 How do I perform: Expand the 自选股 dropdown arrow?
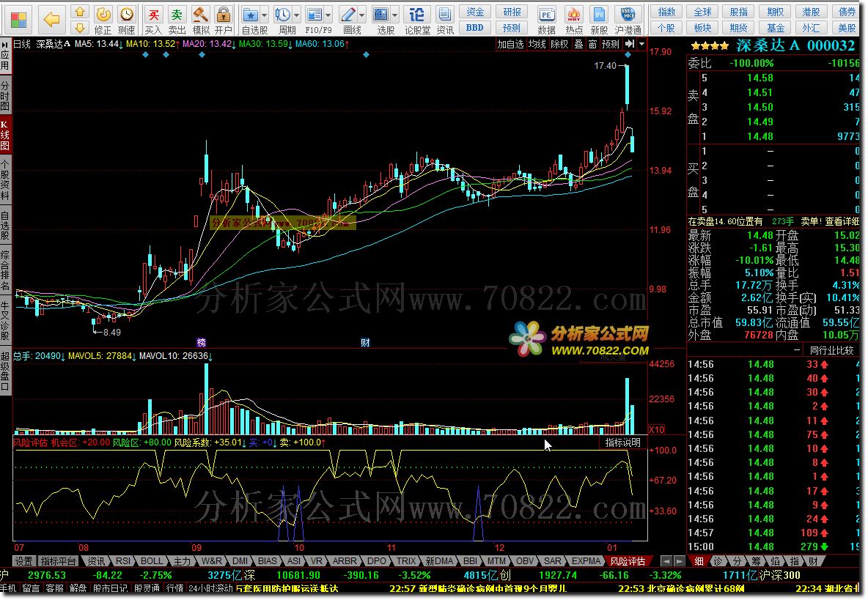click(x=264, y=15)
